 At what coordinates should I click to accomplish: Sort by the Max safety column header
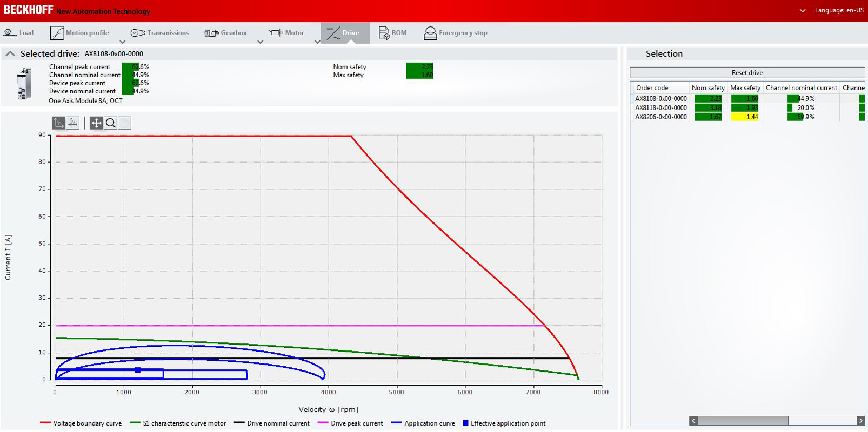pyautogui.click(x=745, y=87)
